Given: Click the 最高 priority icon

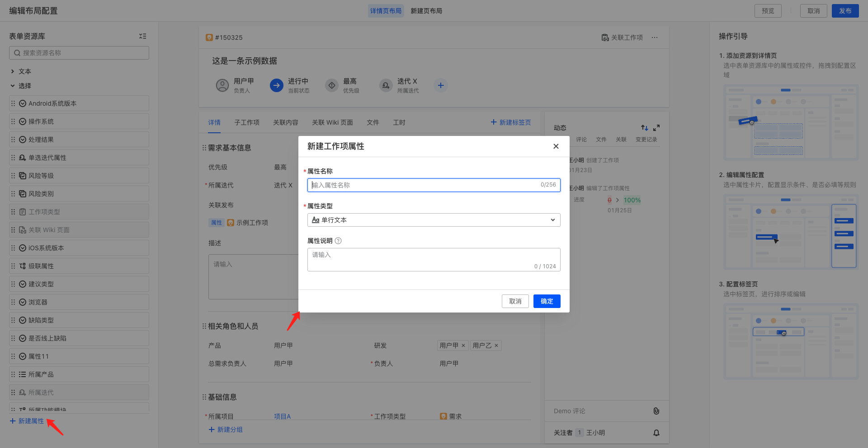Looking at the screenshot, I should [x=332, y=85].
